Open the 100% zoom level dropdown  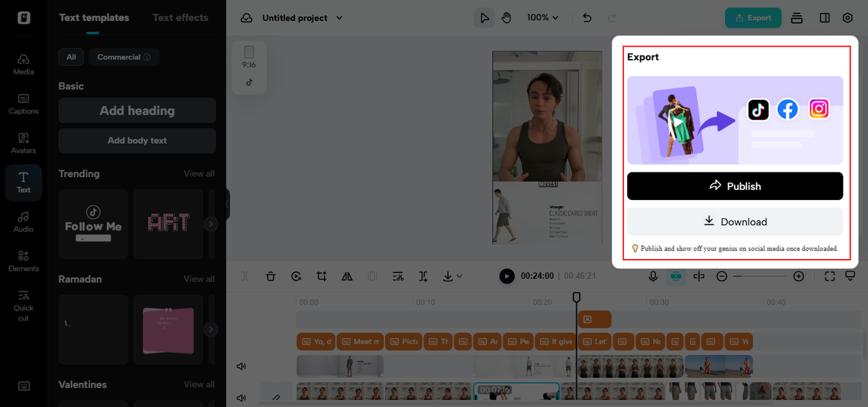(542, 18)
